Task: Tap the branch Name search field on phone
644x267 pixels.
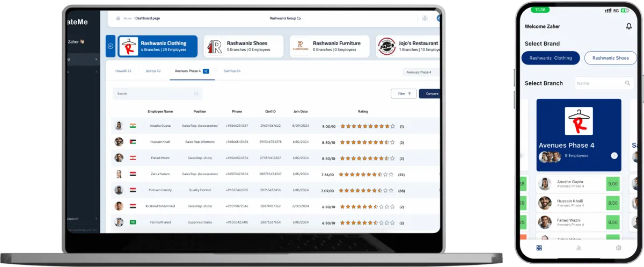Action: pyautogui.click(x=604, y=83)
